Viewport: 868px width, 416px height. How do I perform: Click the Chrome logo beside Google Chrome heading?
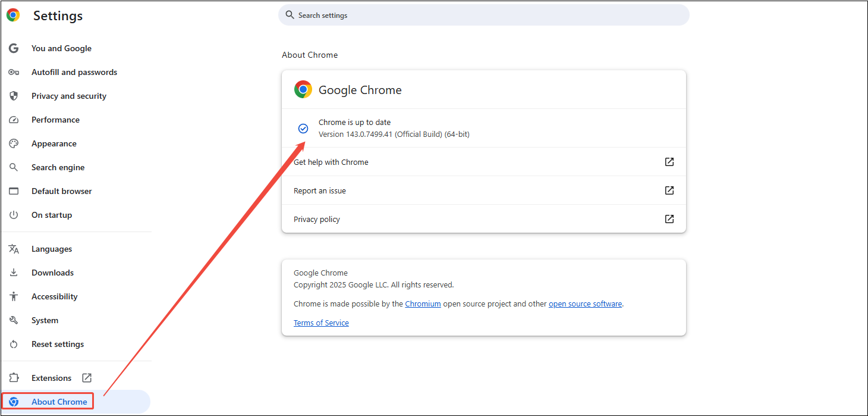point(303,89)
